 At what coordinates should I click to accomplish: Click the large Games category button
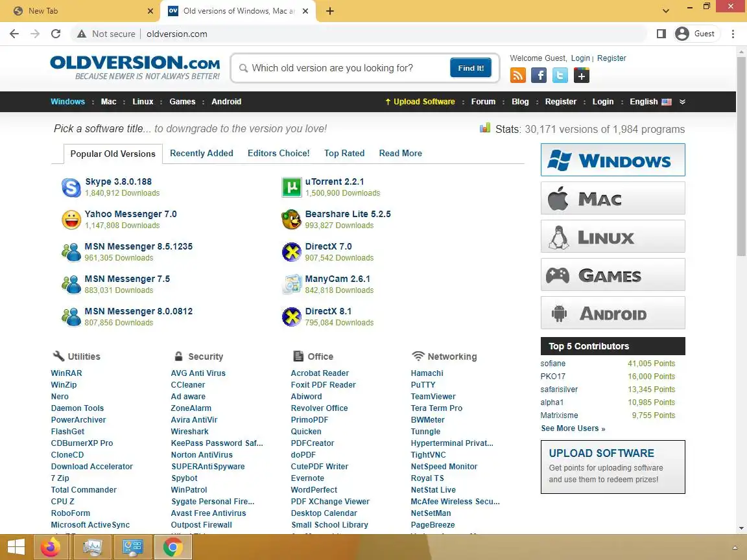point(613,275)
